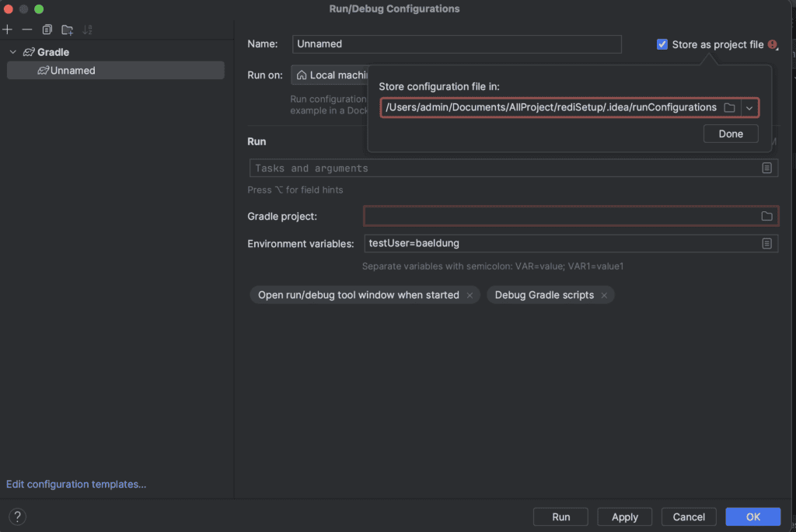Remove selected configuration using the minus icon

[x=26, y=30]
